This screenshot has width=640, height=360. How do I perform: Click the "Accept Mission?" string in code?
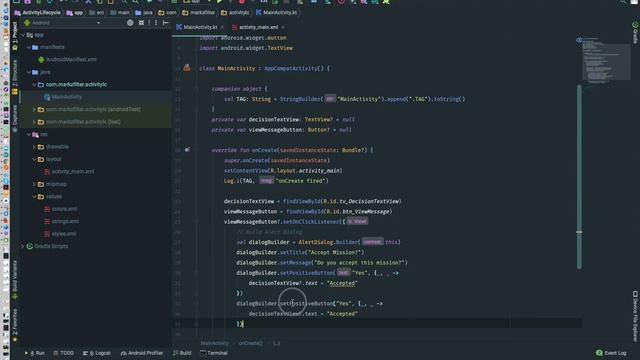335,252
